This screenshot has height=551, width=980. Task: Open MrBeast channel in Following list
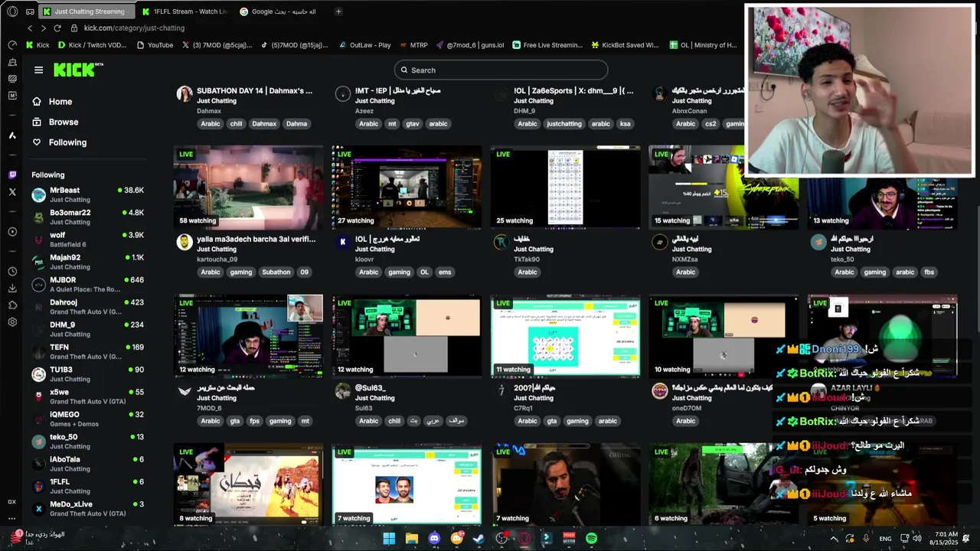pos(87,195)
